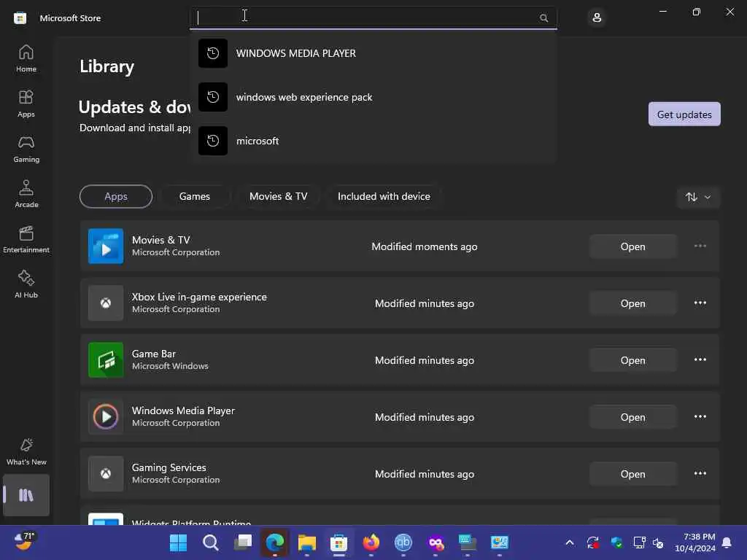Select the Library icon in sidebar
The width and height of the screenshot is (747, 560).
click(26, 495)
